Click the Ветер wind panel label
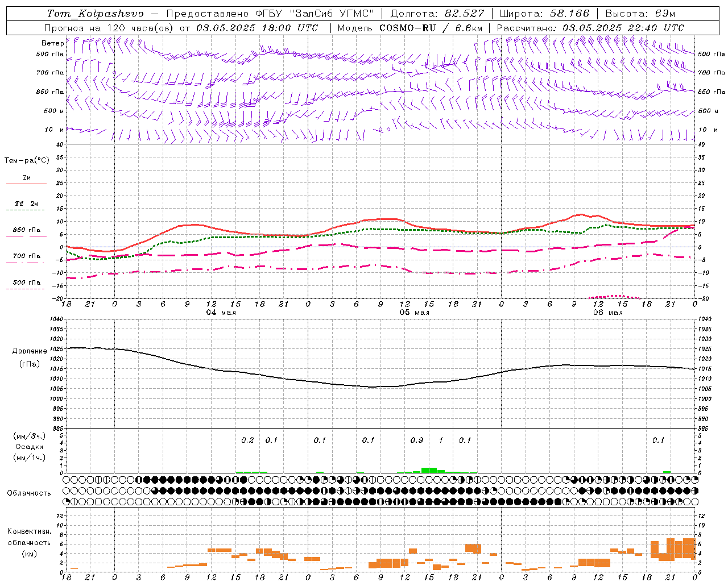The image size is (728, 582). click(x=52, y=43)
